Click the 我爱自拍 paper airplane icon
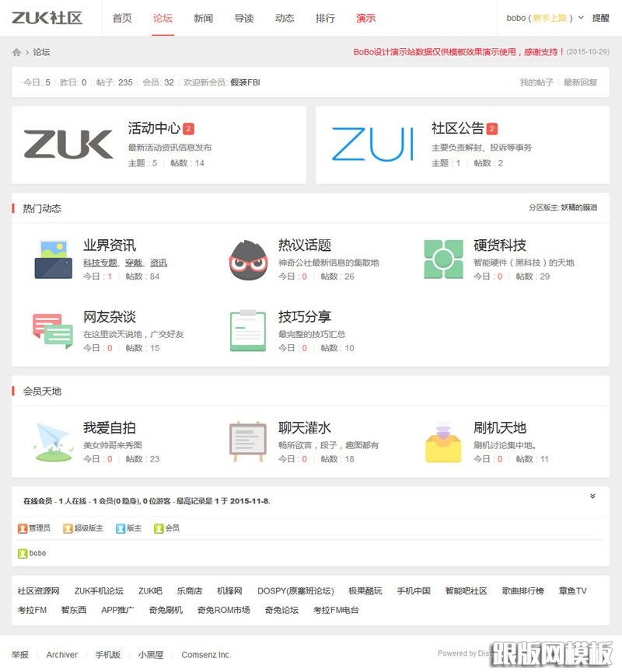Image resolution: width=622 pixels, height=672 pixels. coord(52,439)
